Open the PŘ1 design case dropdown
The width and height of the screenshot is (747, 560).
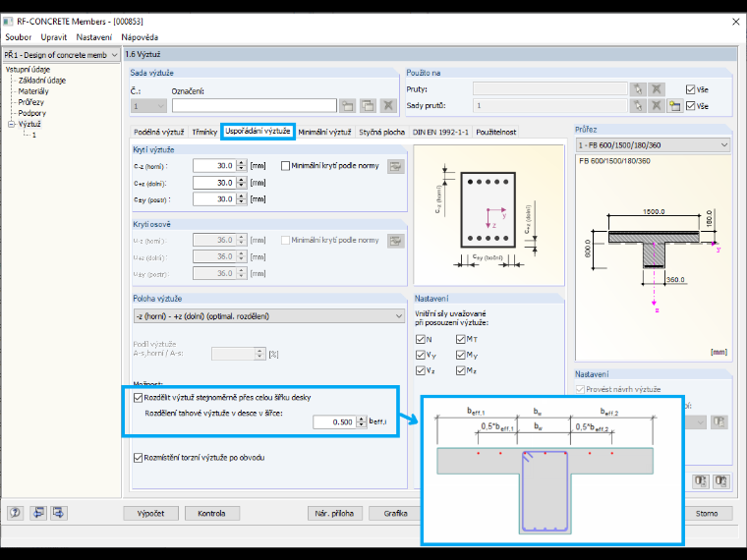click(x=61, y=55)
